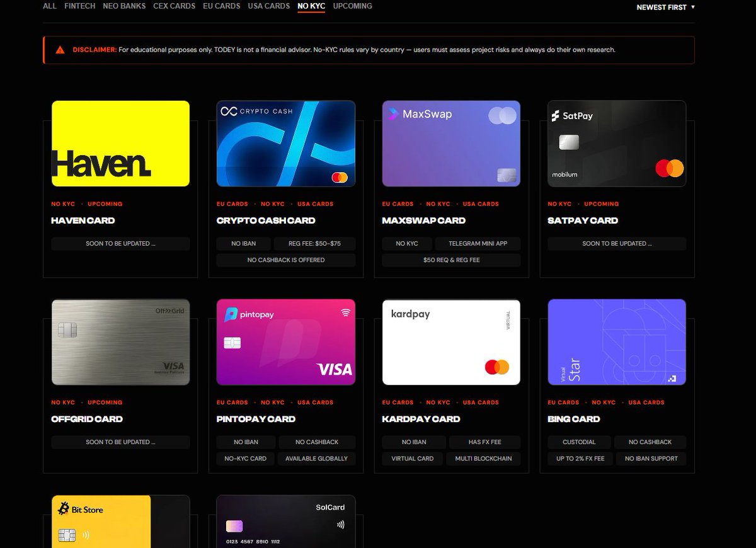756x548 pixels.
Task: Click the OFFGRID CARD title
Action: tap(87, 419)
